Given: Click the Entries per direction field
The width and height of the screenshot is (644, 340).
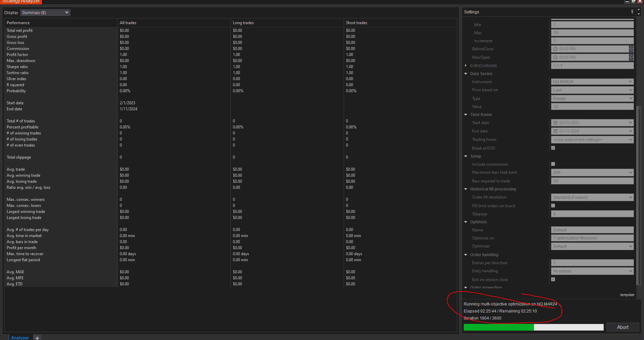Looking at the screenshot, I should [592, 263].
